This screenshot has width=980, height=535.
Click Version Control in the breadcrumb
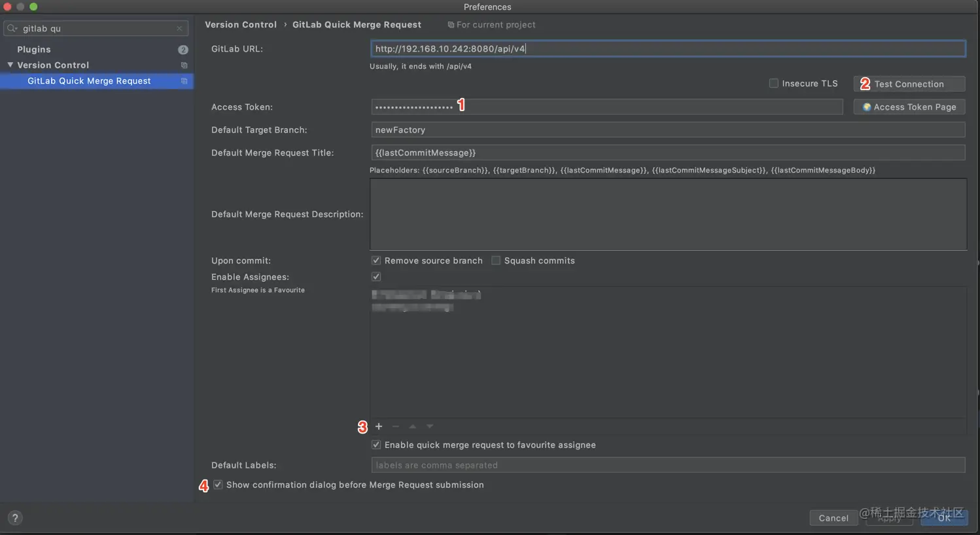[241, 25]
